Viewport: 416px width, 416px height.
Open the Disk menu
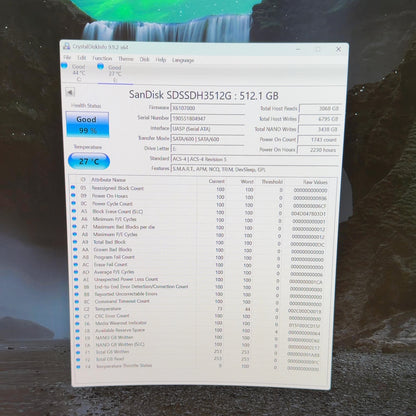(x=144, y=59)
